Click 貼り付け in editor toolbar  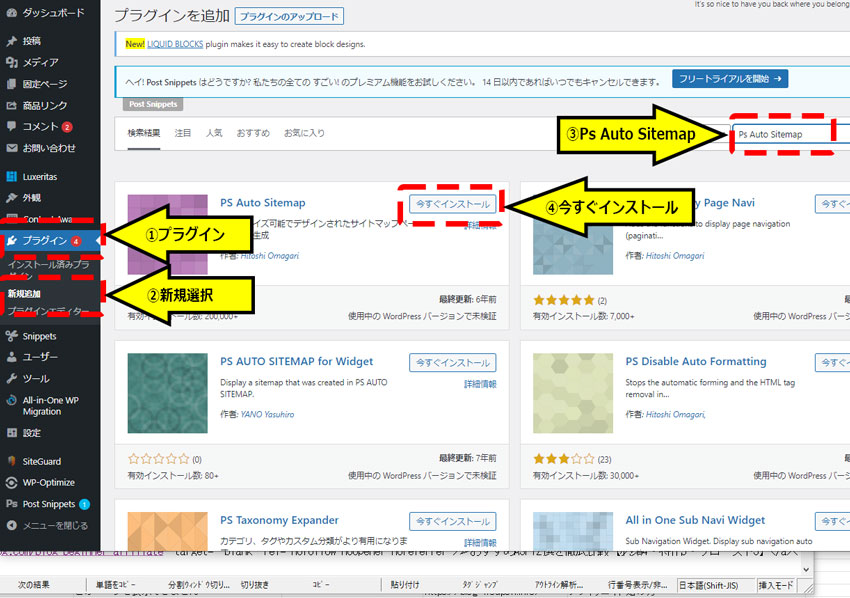click(404, 584)
